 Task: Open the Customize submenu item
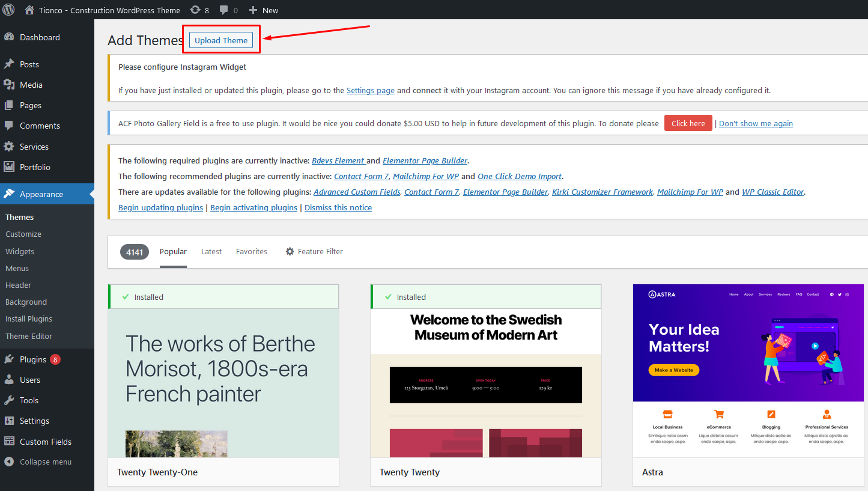pyautogui.click(x=23, y=234)
